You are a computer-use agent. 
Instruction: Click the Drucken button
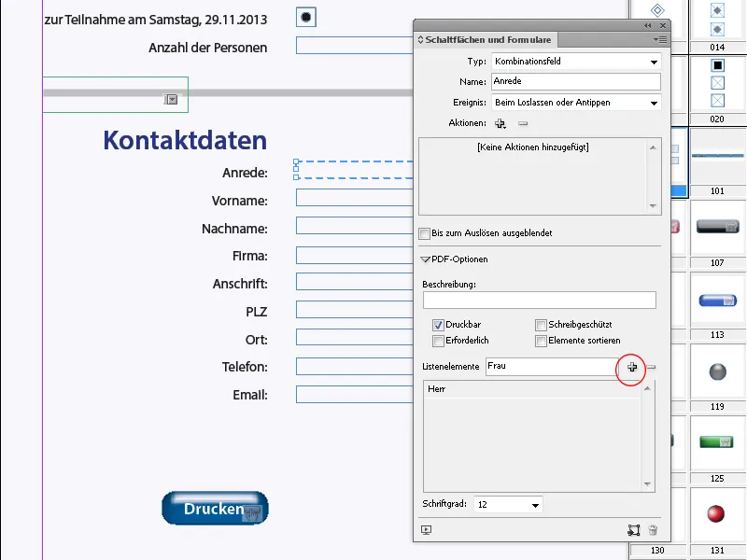pyautogui.click(x=215, y=508)
